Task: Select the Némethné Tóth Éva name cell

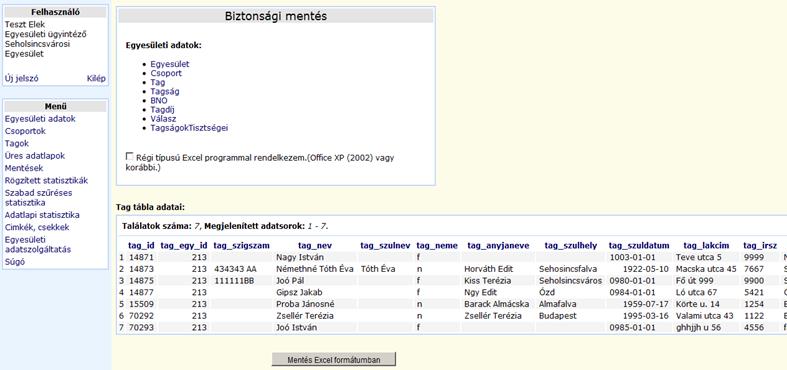Action: tap(315, 269)
